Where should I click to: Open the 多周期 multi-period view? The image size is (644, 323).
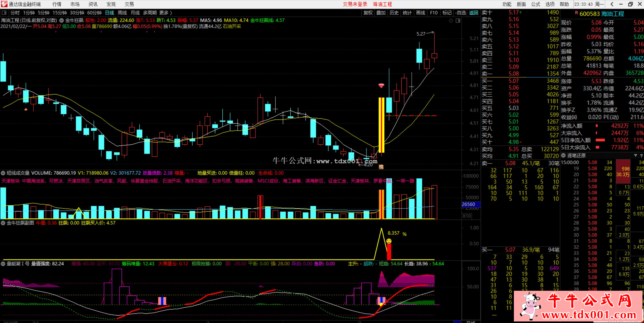click(x=150, y=13)
